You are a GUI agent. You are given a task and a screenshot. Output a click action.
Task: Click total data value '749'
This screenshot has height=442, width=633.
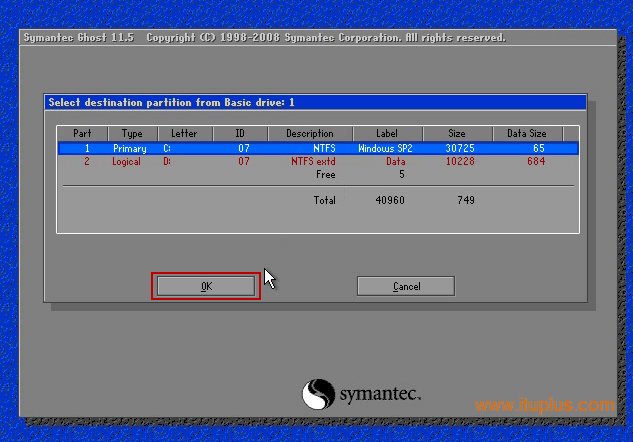coord(466,200)
